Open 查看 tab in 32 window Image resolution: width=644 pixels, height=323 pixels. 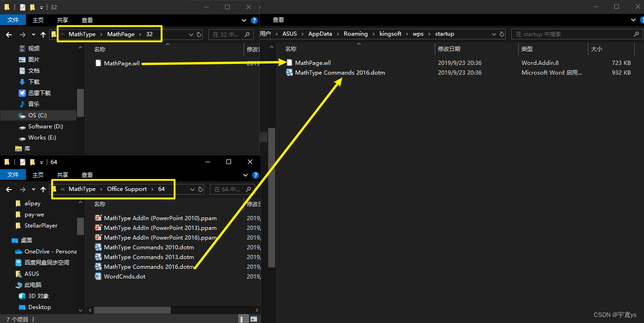point(87,20)
